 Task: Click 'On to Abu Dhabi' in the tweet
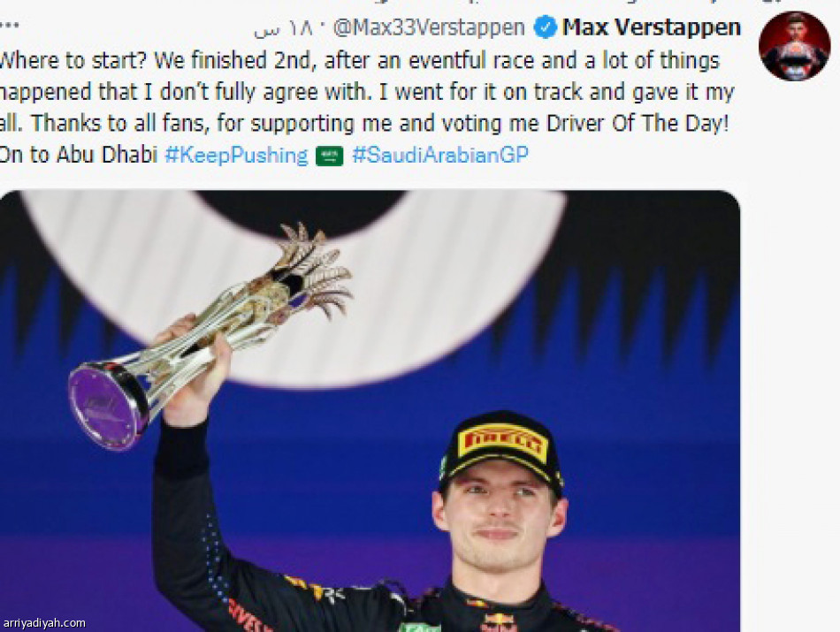(78, 155)
